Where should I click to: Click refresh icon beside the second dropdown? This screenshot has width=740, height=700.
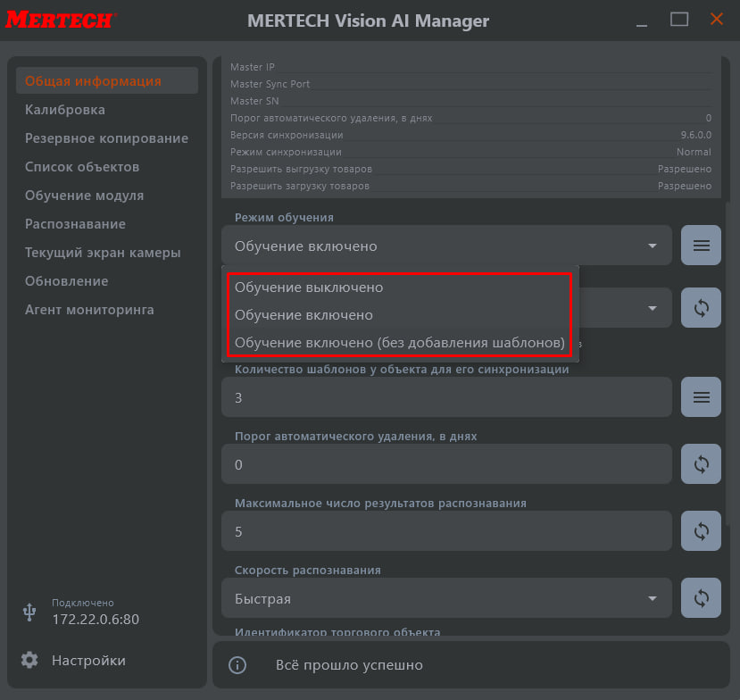701,308
